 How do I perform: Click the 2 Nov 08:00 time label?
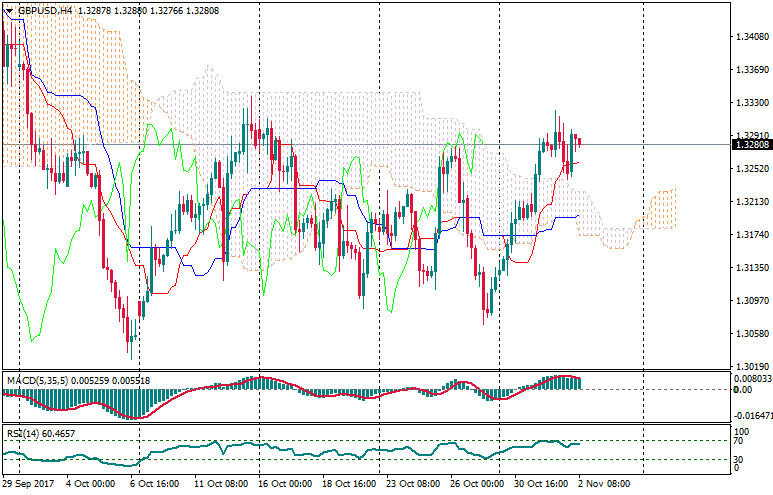[x=604, y=483]
